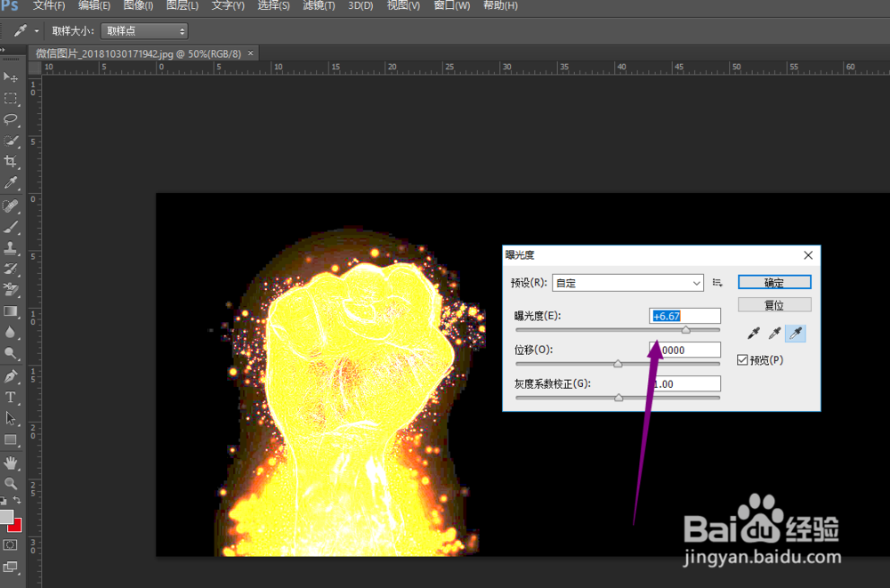Open the eyedropper tool preset picker arrow
The height and width of the screenshot is (588, 890).
point(36,31)
